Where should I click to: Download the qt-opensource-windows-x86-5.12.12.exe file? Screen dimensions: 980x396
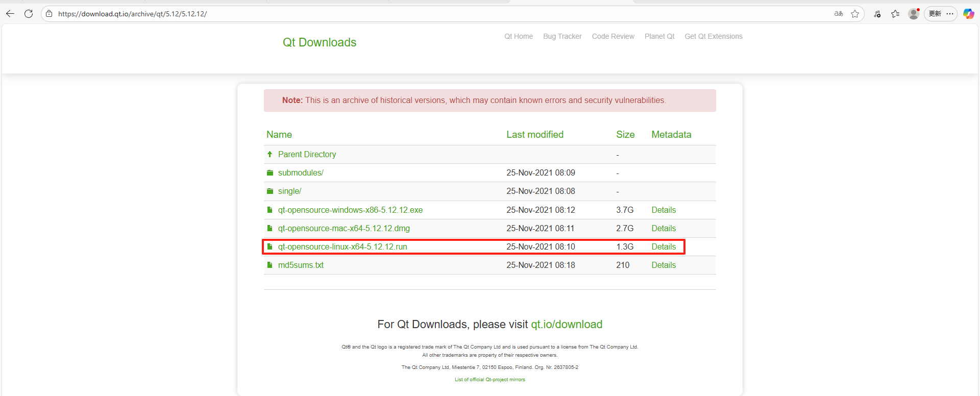(350, 210)
